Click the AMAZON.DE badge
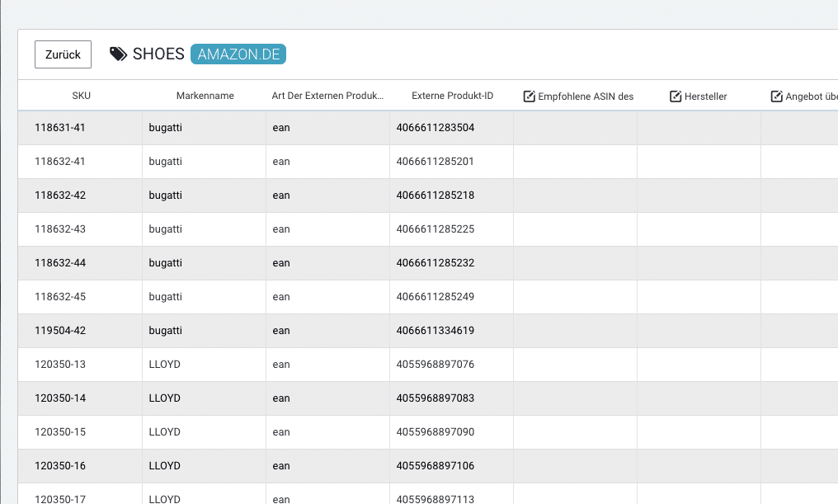The height and width of the screenshot is (504, 838). [238, 54]
